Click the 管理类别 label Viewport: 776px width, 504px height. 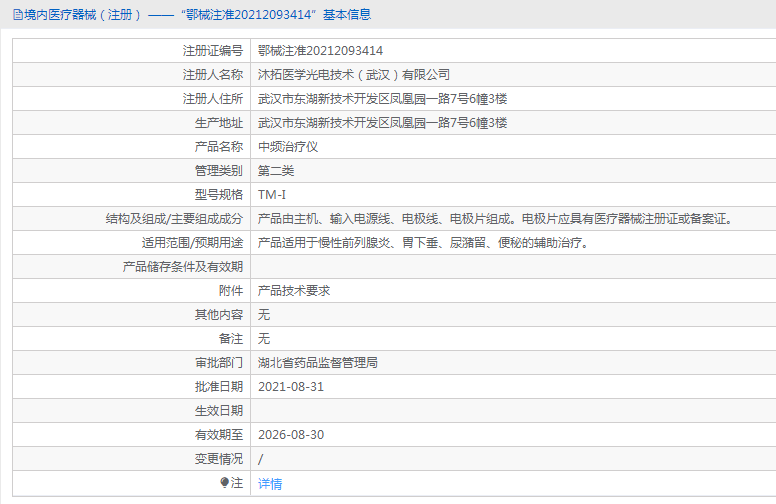click(x=219, y=171)
